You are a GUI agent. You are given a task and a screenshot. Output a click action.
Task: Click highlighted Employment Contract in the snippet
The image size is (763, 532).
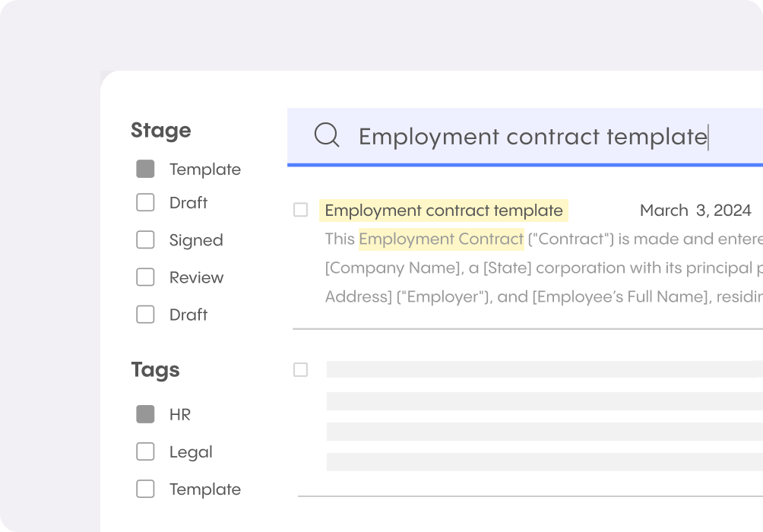[x=441, y=239]
